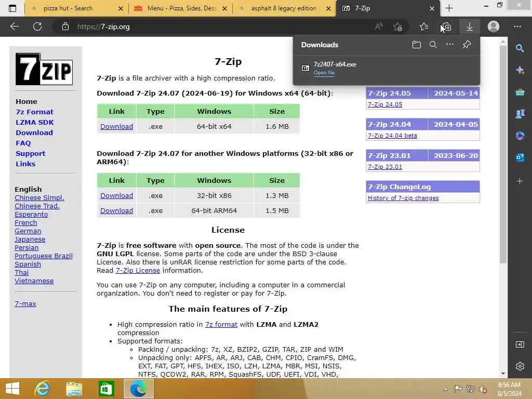This screenshot has height=399, width=532.
Task: Open the Windows Start button
Action: [12, 389]
